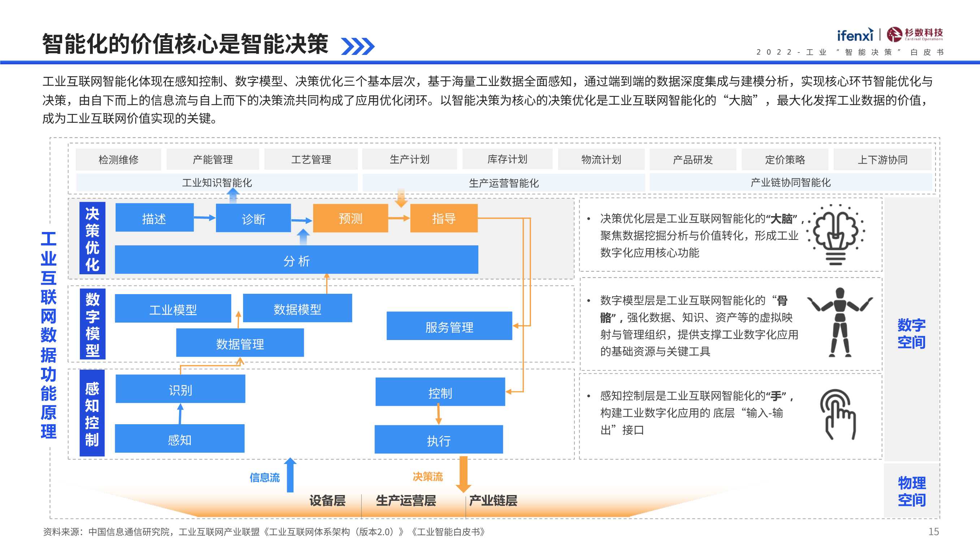Click the 数据模型 block
This screenshot has height=559, width=980.
coord(297,308)
